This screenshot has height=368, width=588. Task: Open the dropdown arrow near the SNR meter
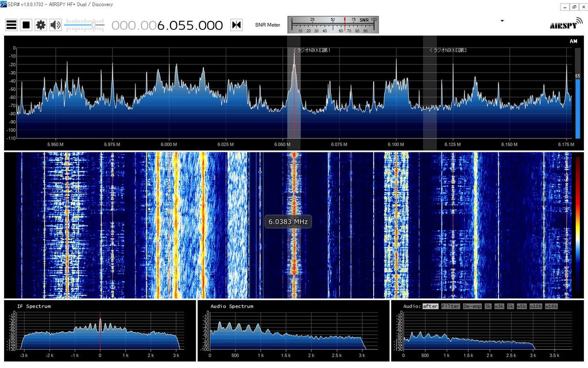(x=502, y=21)
